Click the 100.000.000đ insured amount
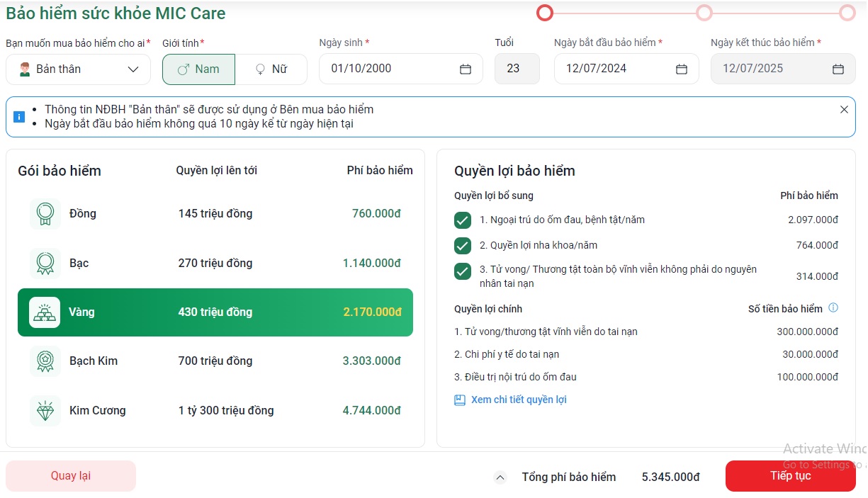This screenshot has height=498, width=868. [x=807, y=377]
